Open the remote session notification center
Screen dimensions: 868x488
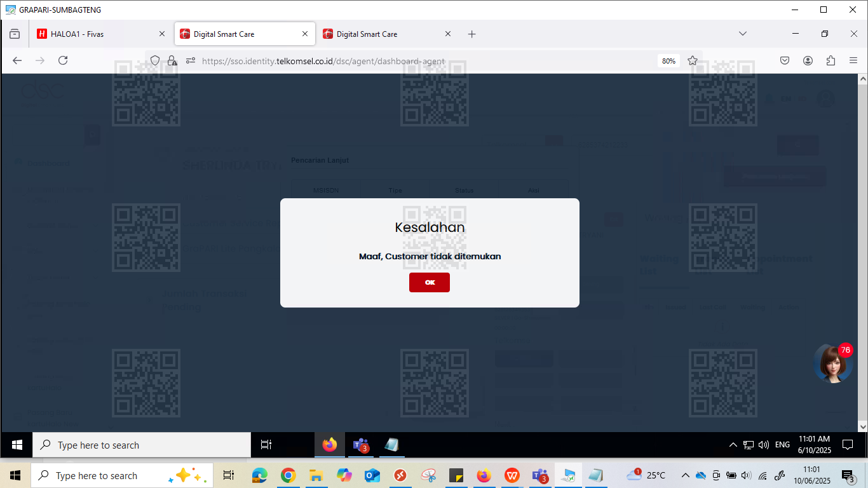[847, 445]
